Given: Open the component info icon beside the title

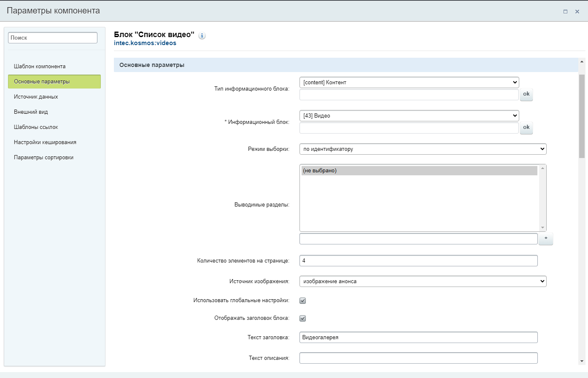Looking at the screenshot, I should (202, 36).
